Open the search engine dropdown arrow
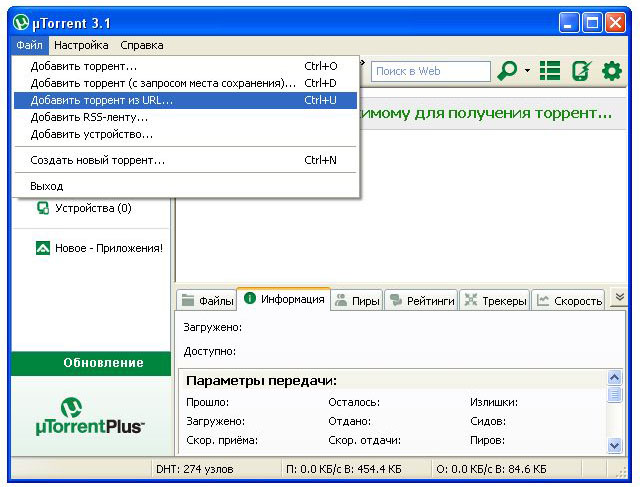 527,72
